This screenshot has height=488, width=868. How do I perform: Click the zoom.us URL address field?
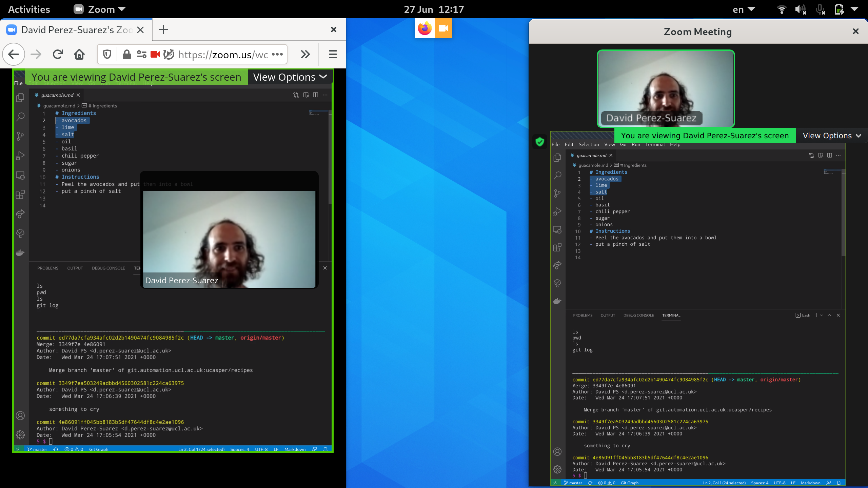click(223, 54)
